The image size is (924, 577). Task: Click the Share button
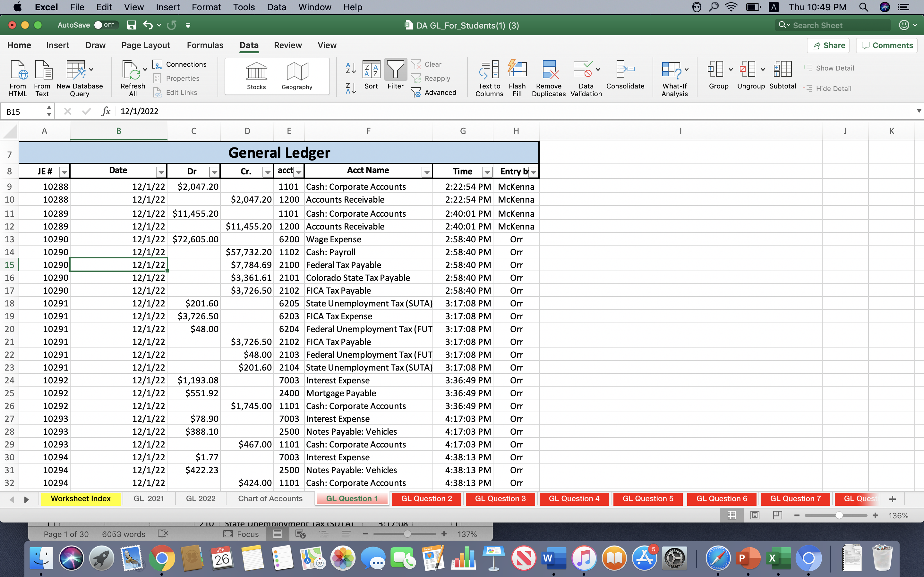coord(828,45)
